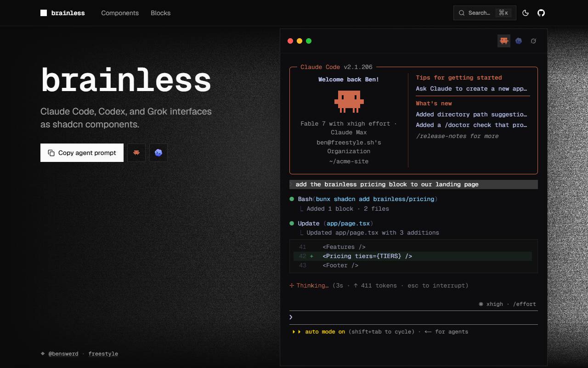
Task: Click the Claude pixel mascot in the welcome box
Action: pyautogui.click(x=349, y=101)
